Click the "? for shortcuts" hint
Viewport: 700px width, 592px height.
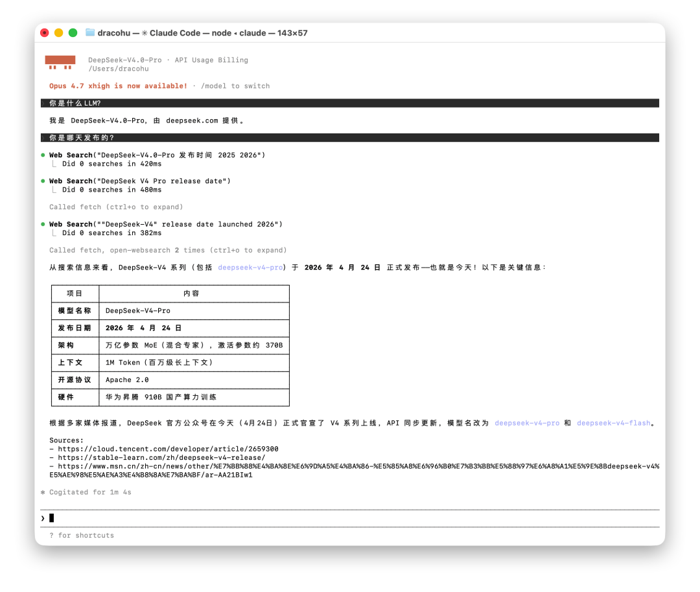click(81, 536)
